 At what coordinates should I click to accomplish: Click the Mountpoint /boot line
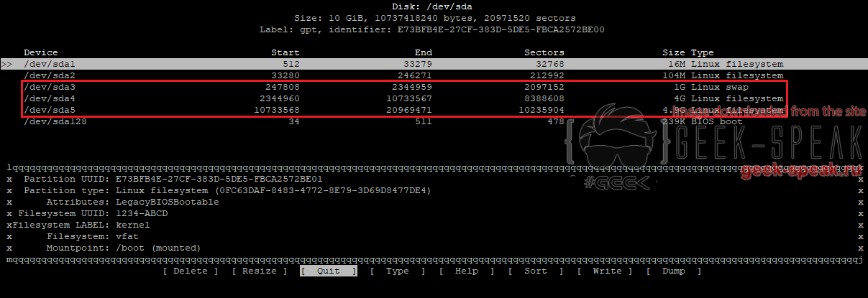(124, 248)
